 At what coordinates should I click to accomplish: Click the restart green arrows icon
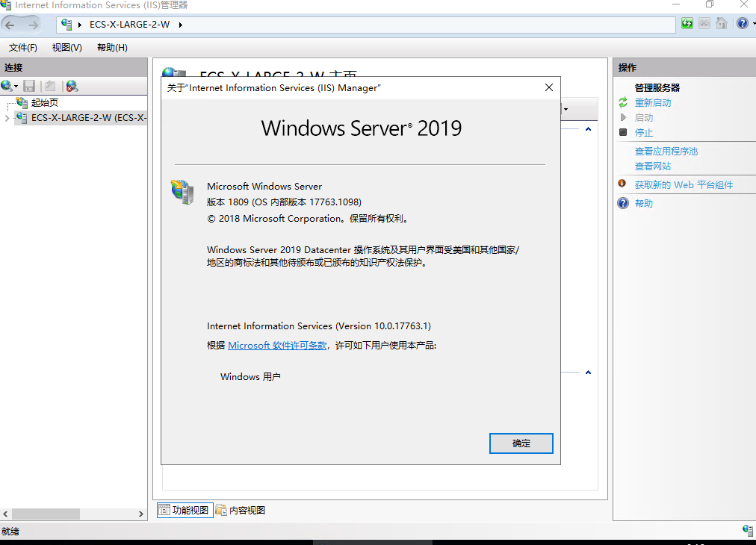point(623,102)
